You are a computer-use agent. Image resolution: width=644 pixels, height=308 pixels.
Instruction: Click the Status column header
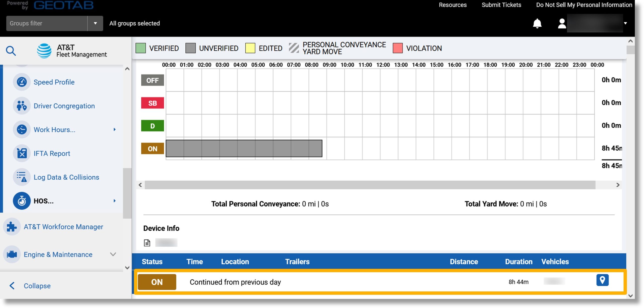[152, 262]
